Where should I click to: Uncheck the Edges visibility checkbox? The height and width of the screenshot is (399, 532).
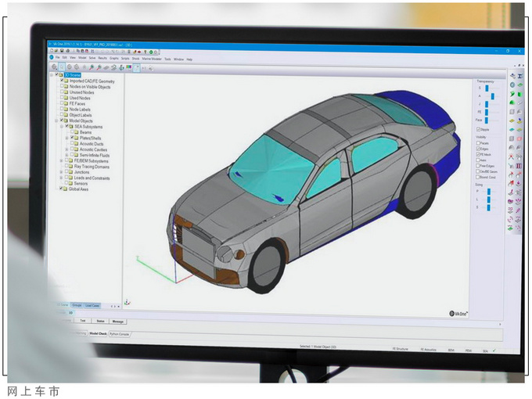point(476,148)
